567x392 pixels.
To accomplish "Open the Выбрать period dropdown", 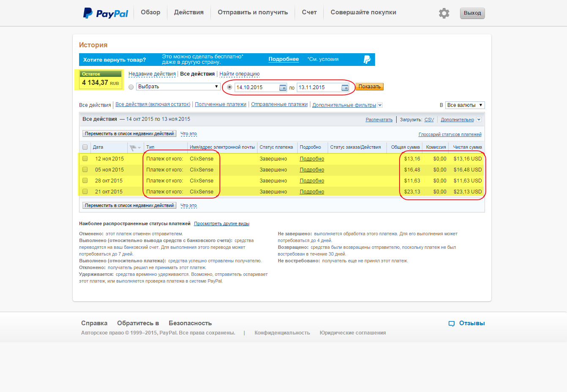I will pos(178,87).
